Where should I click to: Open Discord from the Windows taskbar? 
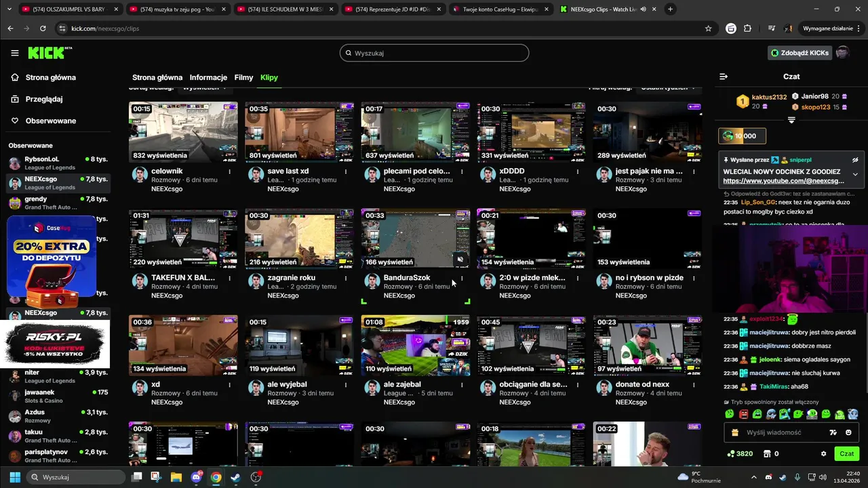[197, 477]
